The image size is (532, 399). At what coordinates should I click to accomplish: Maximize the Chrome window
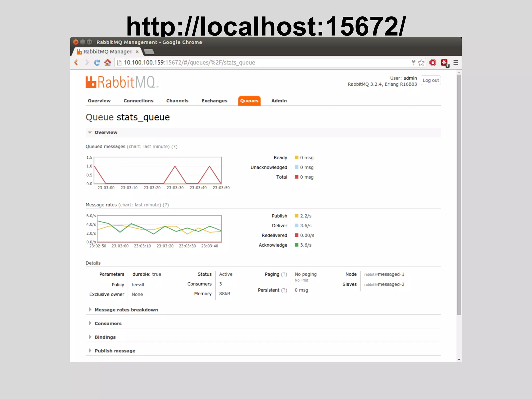click(x=90, y=42)
